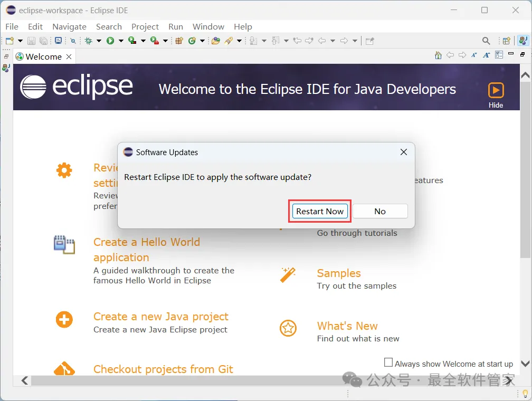
Task: Open the What's New link
Action: [x=347, y=326]
